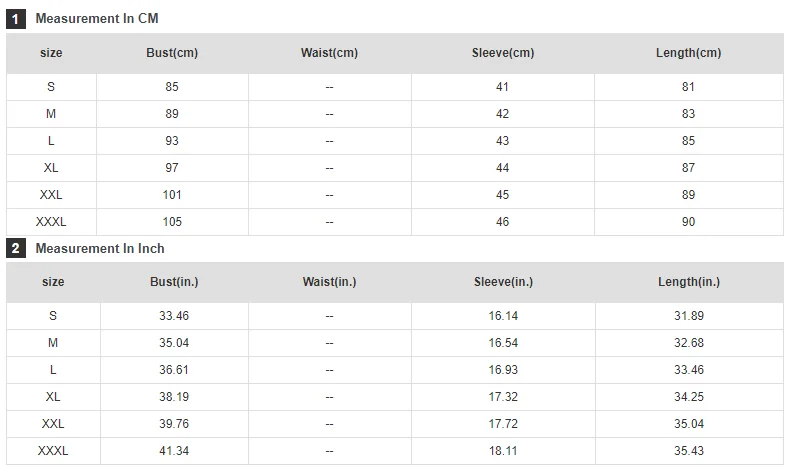Select the Measurement In CM heading
This screenshot has height=472, width=791.
[97, 19]
